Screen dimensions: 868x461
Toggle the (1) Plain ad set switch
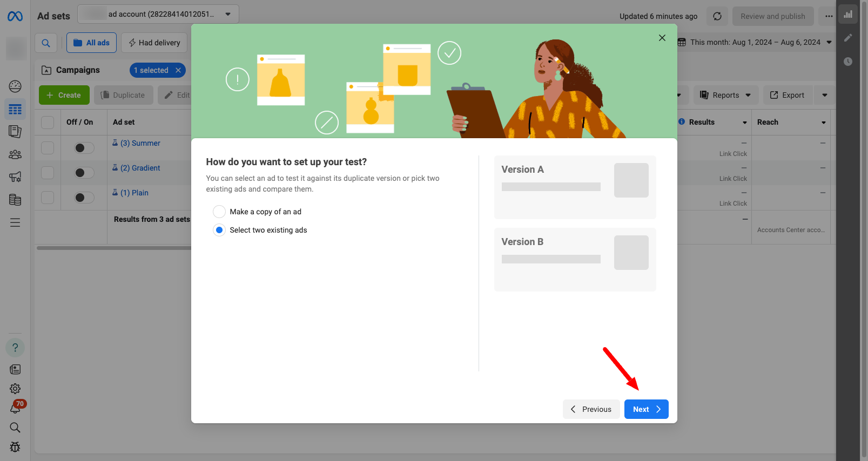[x=84, y=198]
